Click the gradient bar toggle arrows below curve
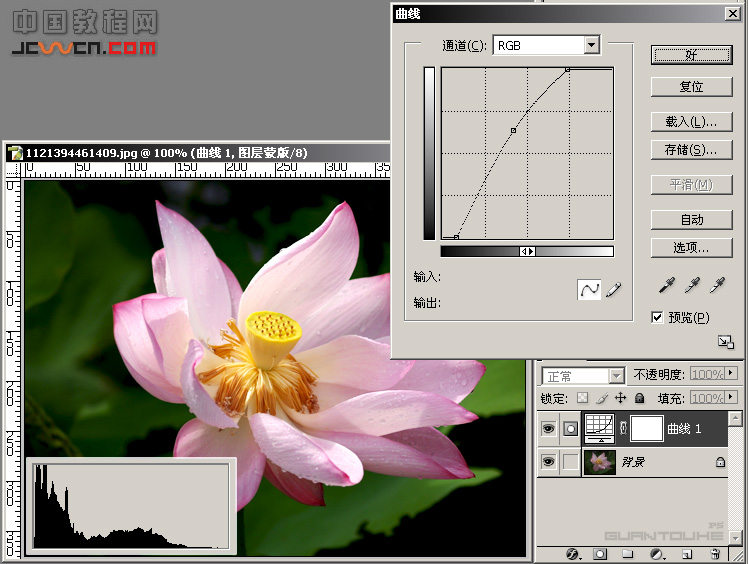 coord(527,251)
